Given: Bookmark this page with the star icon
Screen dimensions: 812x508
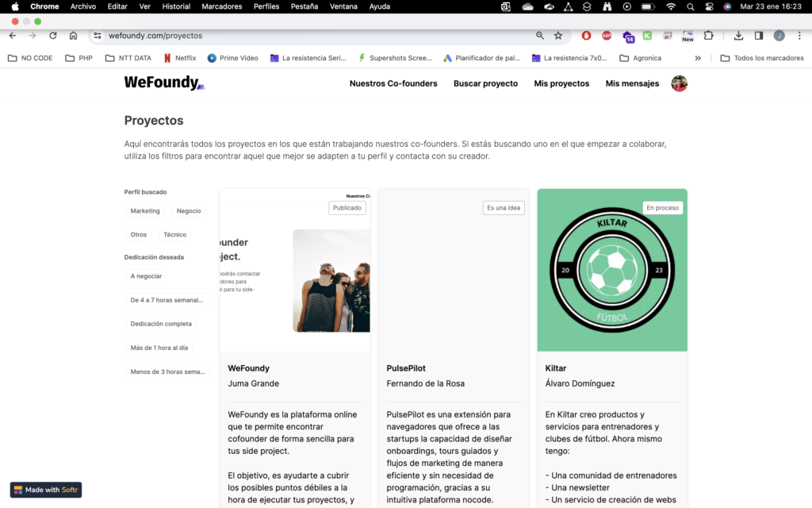Looking at the screenshot, I should pyautogui.click(x=558, y=36).
